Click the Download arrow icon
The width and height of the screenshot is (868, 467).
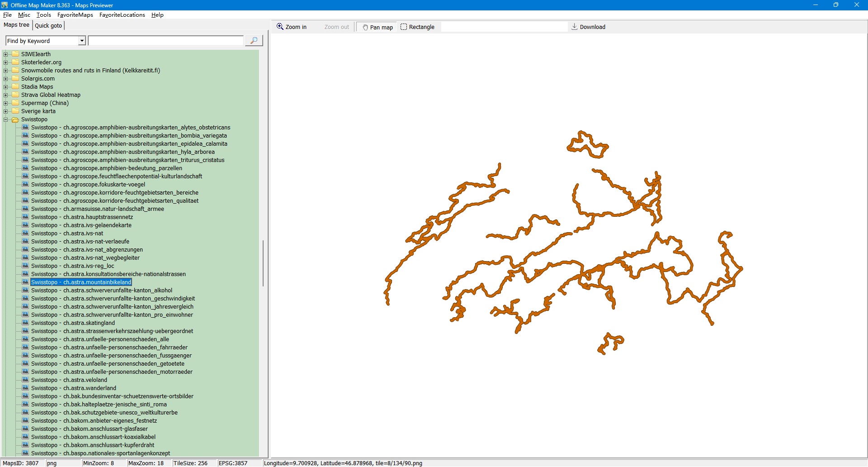coord(574,27)
